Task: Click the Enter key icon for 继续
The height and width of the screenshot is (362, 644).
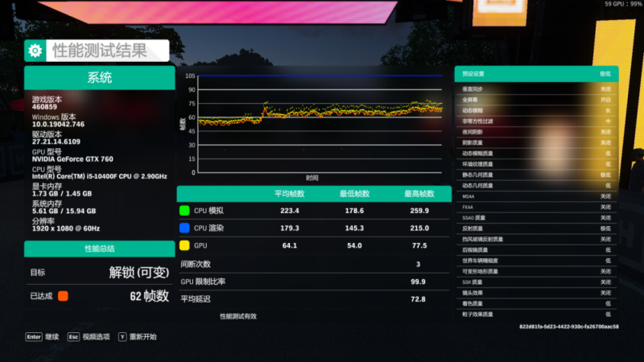Action: point(34,337)
